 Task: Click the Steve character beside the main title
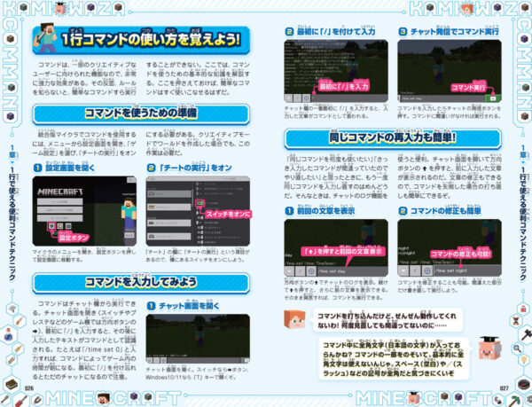[x=44, y=42]
